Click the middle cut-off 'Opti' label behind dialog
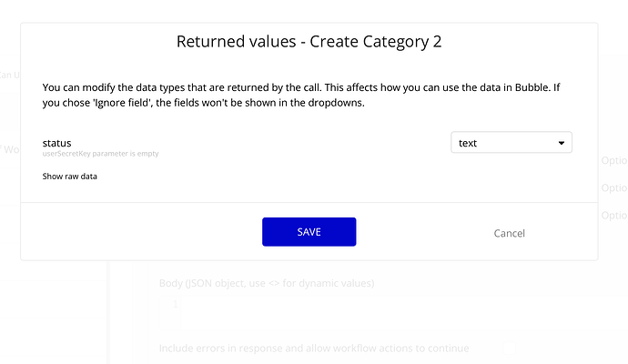Viewport: 628px width, 364px height. 614,188
